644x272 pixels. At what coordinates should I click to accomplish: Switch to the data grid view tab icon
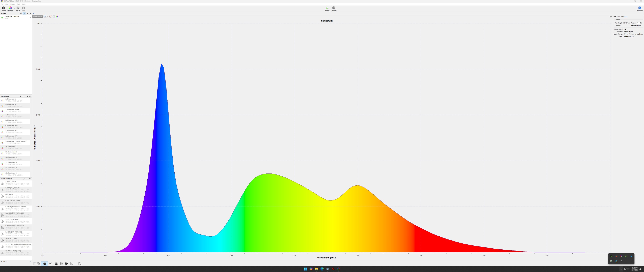tap(35, 263)
